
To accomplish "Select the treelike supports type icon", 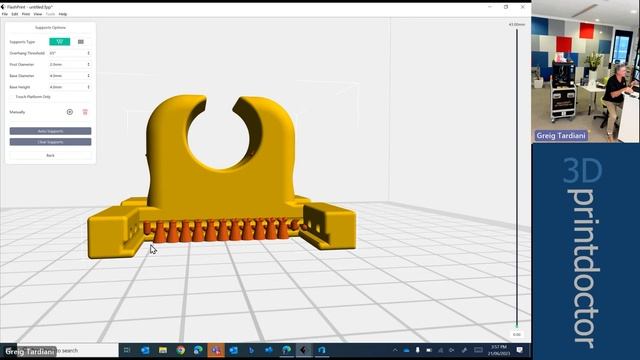I will (60, 42).
